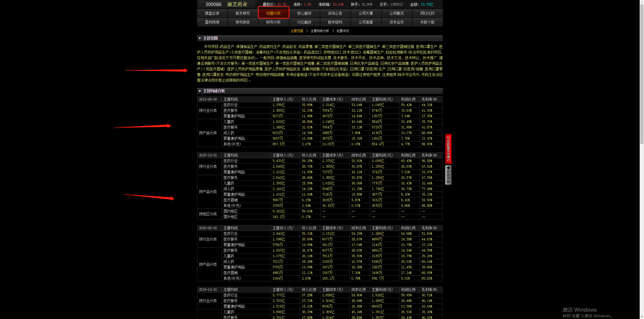644x319 pixels.
Task: Switch to 资本运作 tab
Action: (397, 22)
